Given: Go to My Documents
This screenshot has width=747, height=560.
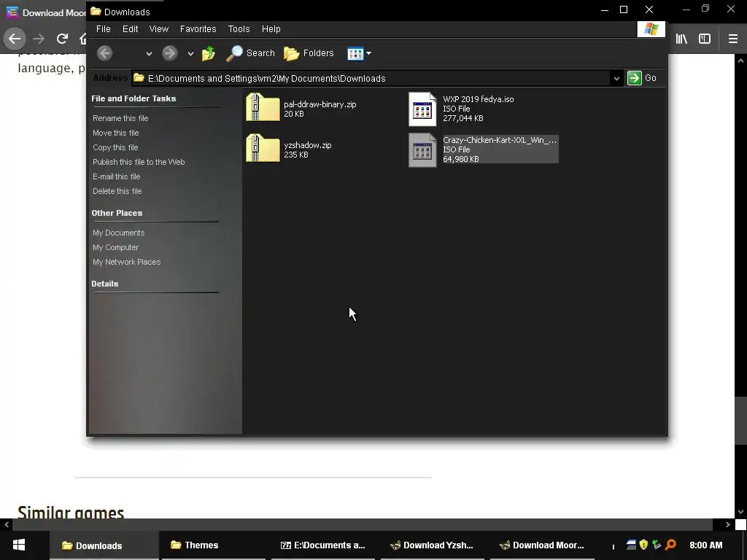Looking at the screenshot, I should (119, 233).
